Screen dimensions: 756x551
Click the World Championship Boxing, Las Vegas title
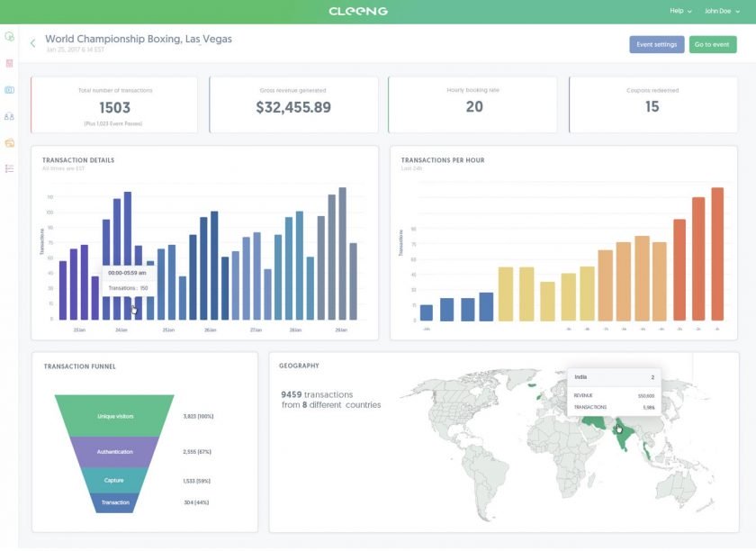coord(139,39)
